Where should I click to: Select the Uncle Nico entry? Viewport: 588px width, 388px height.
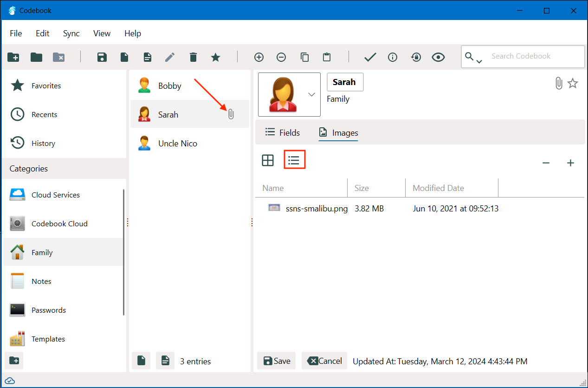click(190, 143)
